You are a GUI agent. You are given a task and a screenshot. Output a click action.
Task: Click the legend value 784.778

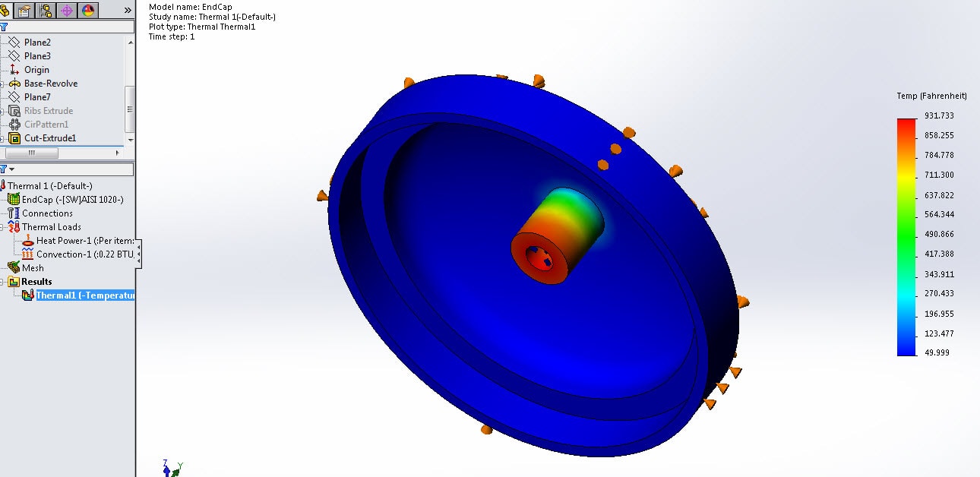coord(939,155)
